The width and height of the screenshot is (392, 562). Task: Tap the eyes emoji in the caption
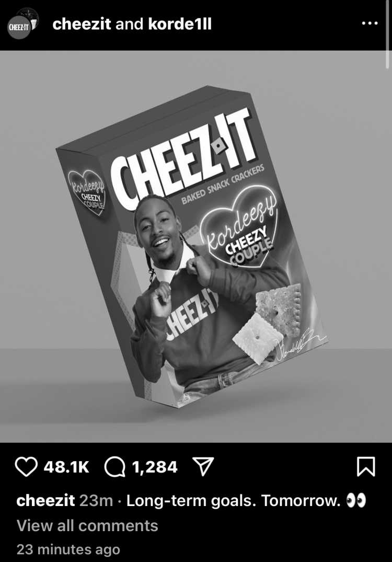coord(356,500)
